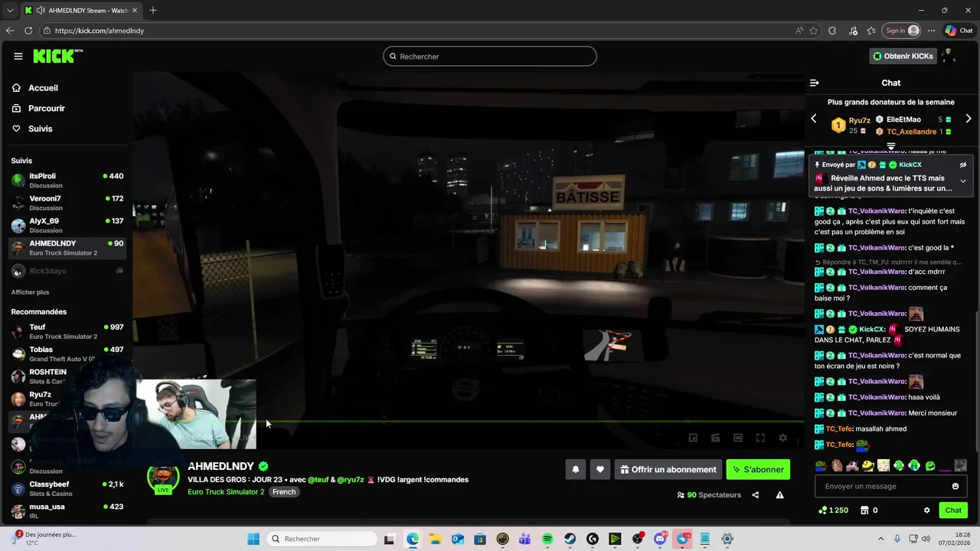Toggle mini-player picture-in-picture icon
The height and width of the screenshot is (551, 980).
coord(693,438)
